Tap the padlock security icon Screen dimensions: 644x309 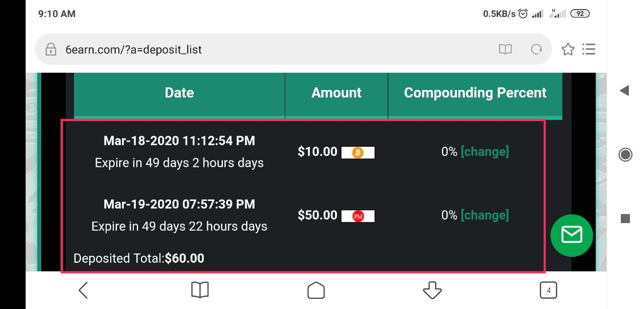click(50, 49)
